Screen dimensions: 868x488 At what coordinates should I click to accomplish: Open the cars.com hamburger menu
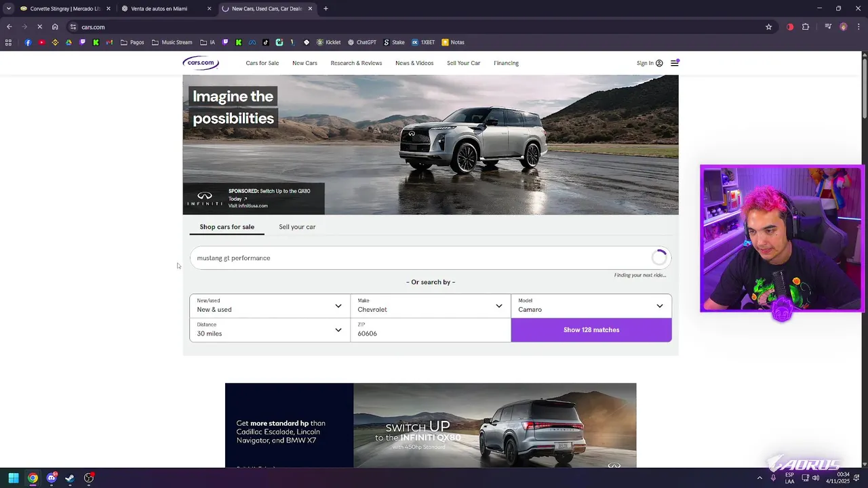pos(675,63)
